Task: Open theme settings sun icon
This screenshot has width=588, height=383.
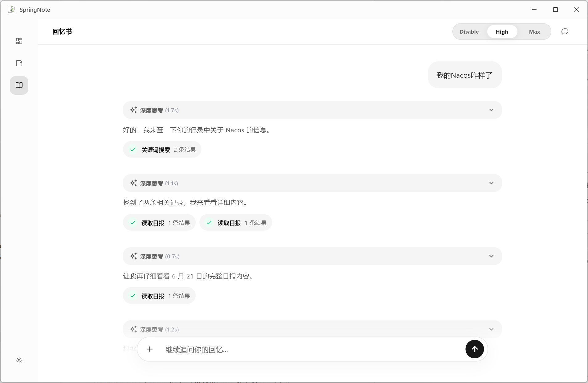Action: (19, 360)
